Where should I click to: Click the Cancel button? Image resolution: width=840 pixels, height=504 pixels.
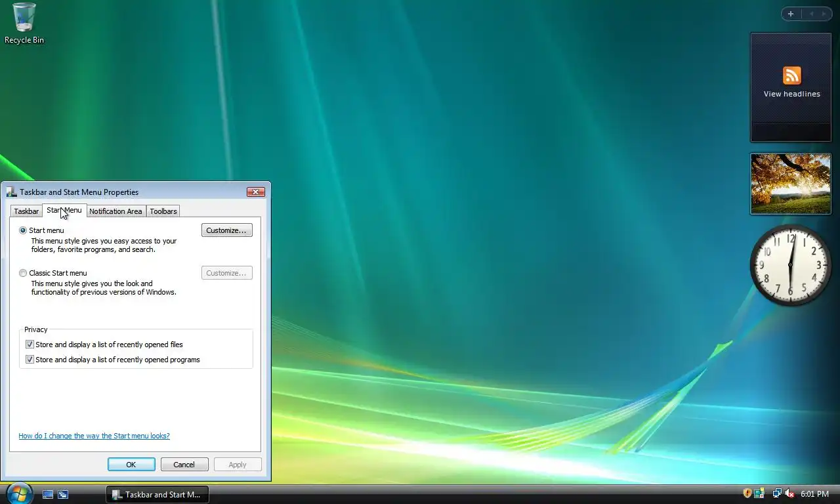184,465
